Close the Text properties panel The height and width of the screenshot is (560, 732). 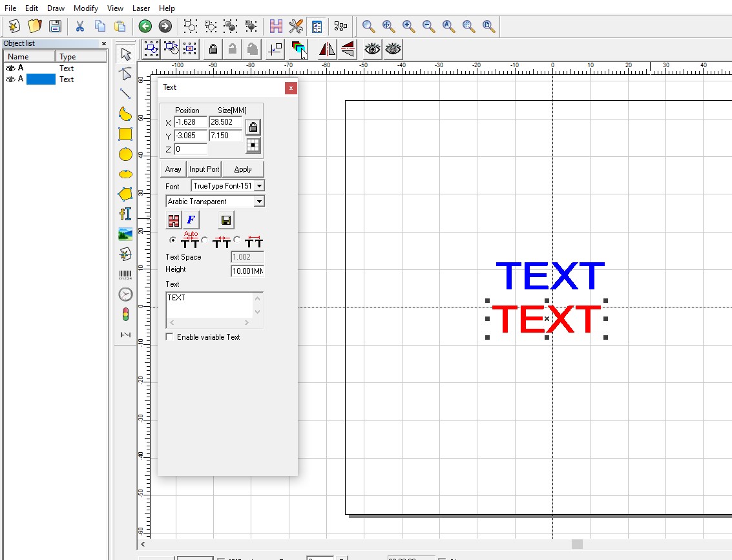click(291, 88)
